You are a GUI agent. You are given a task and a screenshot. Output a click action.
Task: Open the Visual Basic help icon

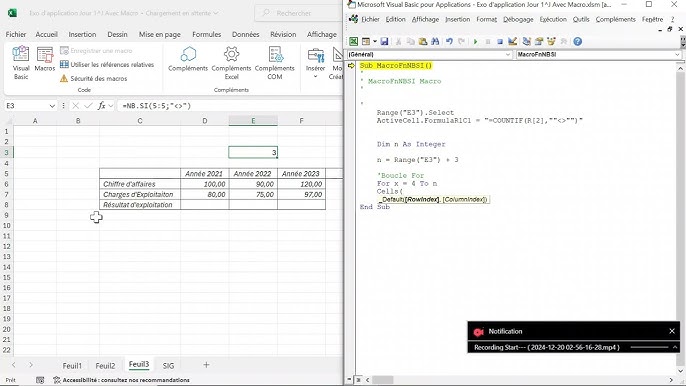tap(578, 42)
